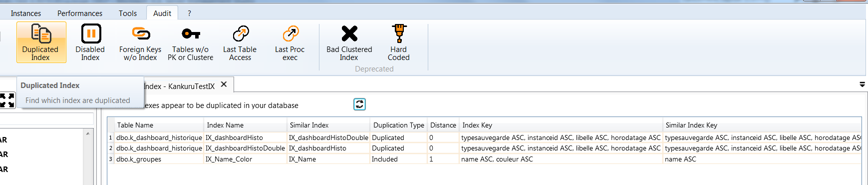Sort by the Distance column header
Screen dimensions: 868x185
(443, 125)
